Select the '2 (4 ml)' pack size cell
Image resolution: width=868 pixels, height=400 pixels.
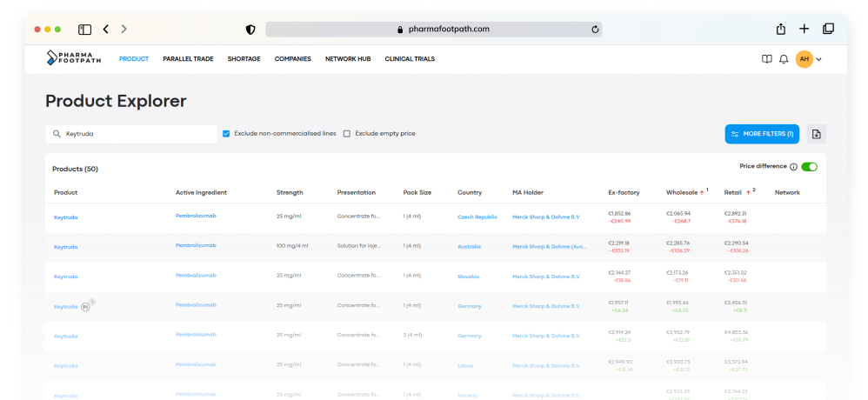(412, 336)
